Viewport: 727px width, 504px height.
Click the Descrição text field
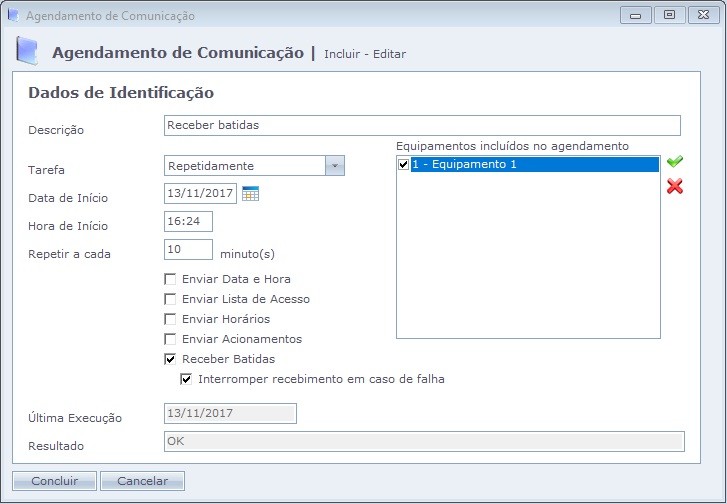(421, 125)
